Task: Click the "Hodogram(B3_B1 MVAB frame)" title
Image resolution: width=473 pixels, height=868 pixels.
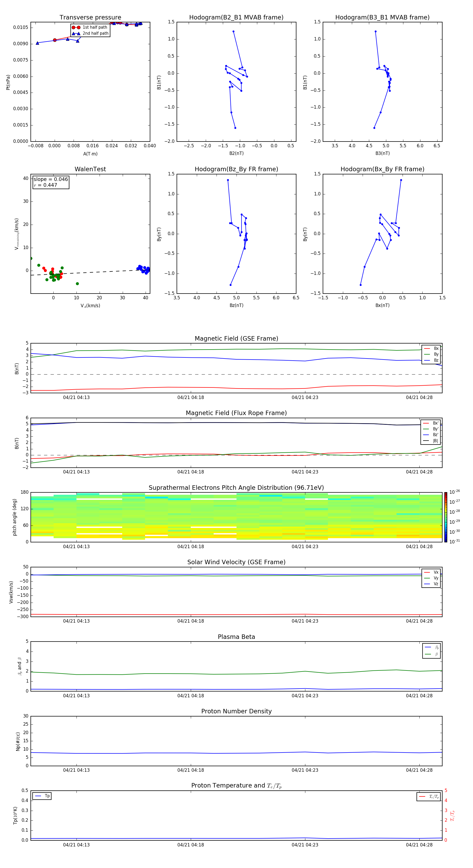Action: click(382, 18)
